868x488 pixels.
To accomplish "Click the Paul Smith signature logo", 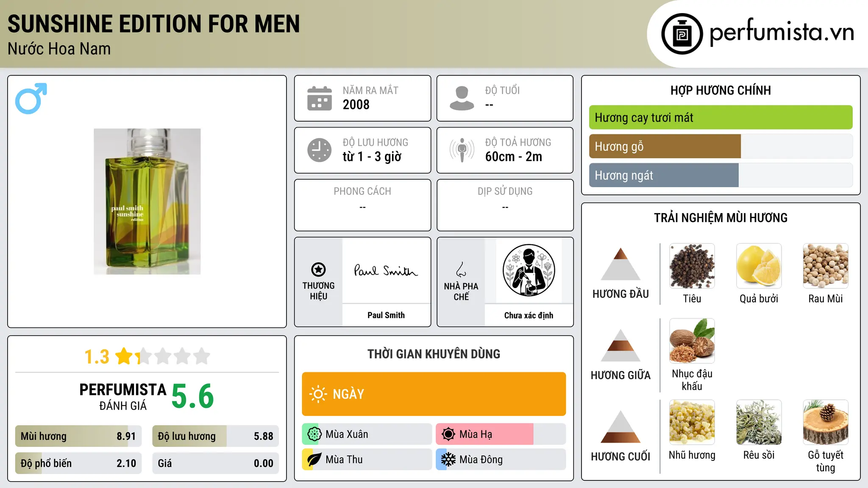I will point(386,270).
